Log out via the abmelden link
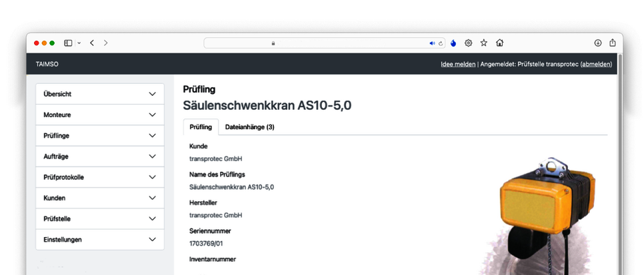644x275 pixels. coord(596,64)
